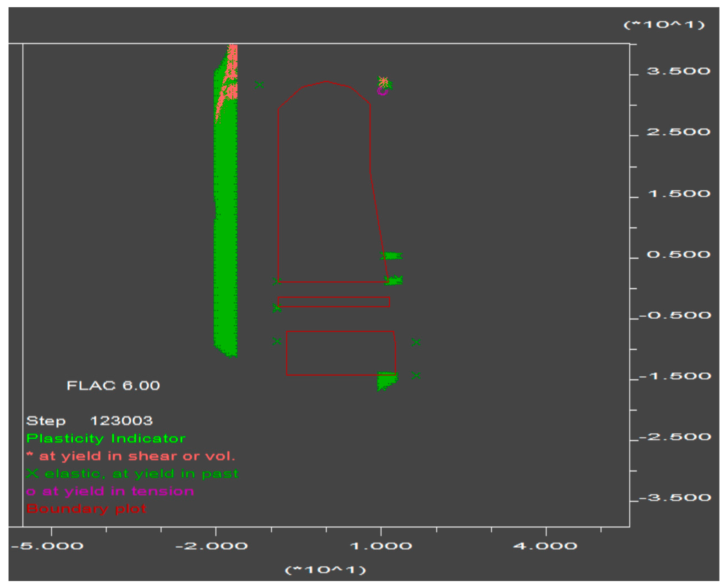This screenshot has height=588, width=728.
Task: Click the 'FLAC 6.00' version label
Action: click(x=113, y=385)
